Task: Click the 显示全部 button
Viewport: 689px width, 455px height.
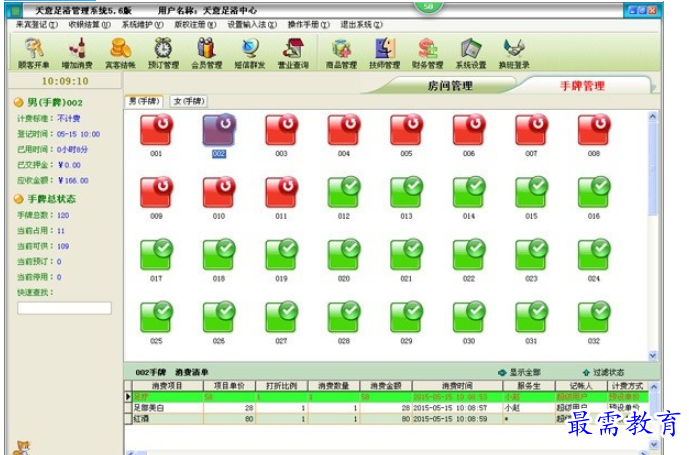Action: click(519, 372)
